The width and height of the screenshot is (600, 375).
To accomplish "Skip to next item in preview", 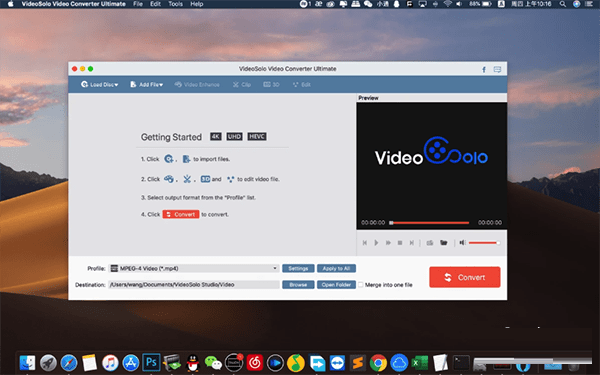I will (x=411, y=243).
